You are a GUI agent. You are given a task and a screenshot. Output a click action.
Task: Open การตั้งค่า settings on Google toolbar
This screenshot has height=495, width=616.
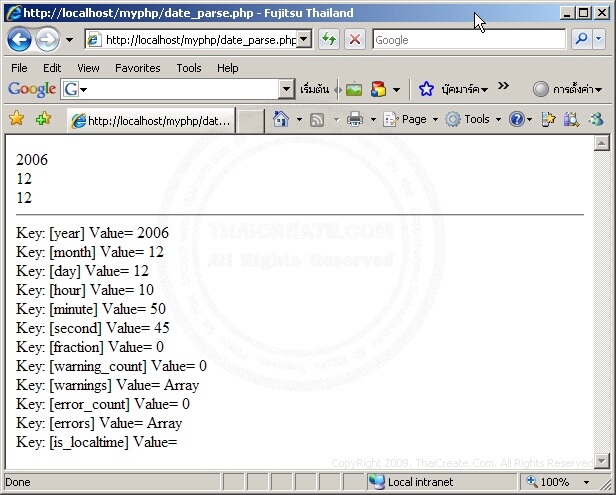[x=567, y=90]
